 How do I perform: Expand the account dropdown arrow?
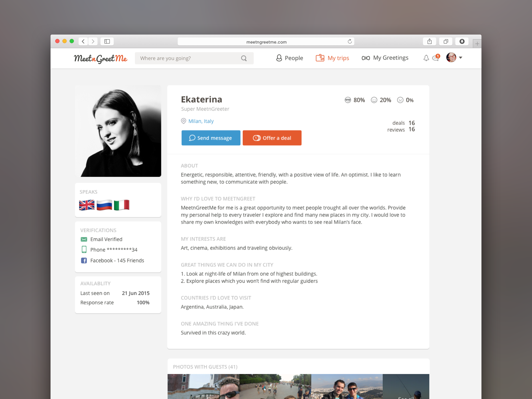461,58
